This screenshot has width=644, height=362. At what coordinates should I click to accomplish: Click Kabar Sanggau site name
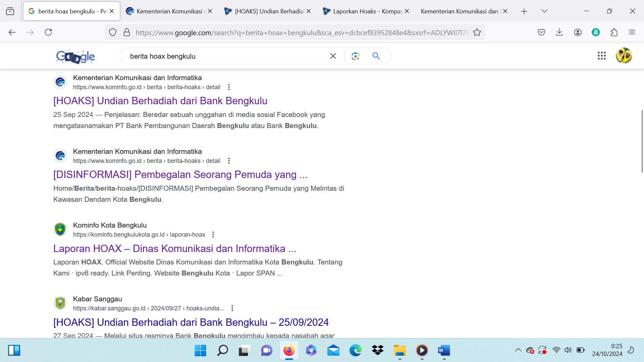[98, 299]
